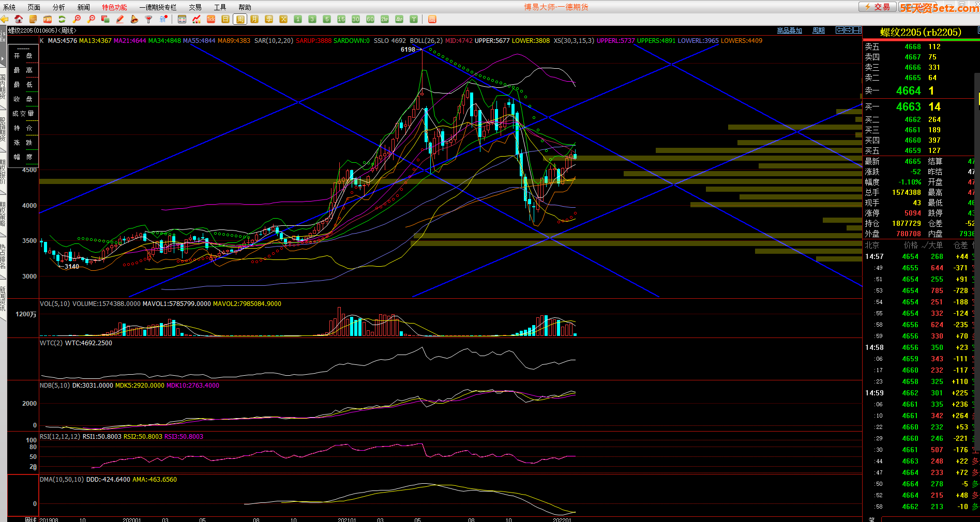The image size is (980, 522).
Task: Click the bell alert icon
Action: (x=134, y=19)
